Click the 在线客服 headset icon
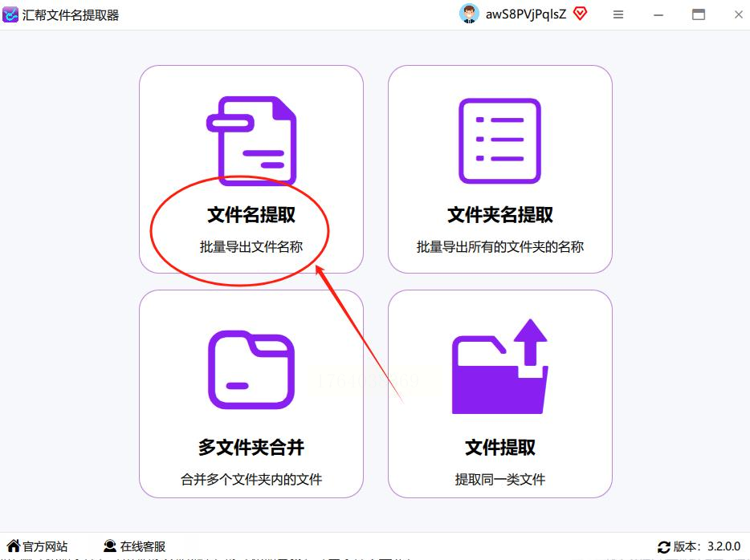Viewport: 750px width, 560px height. (110, 546)
